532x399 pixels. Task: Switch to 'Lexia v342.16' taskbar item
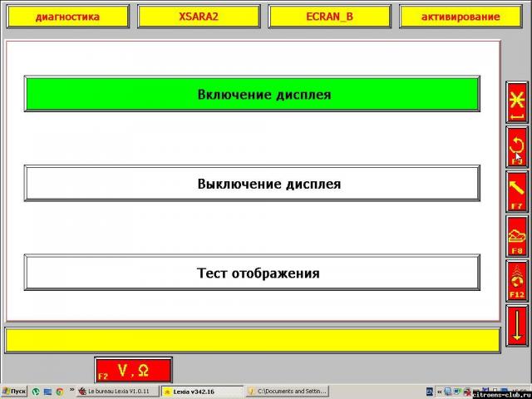(202, 392)
